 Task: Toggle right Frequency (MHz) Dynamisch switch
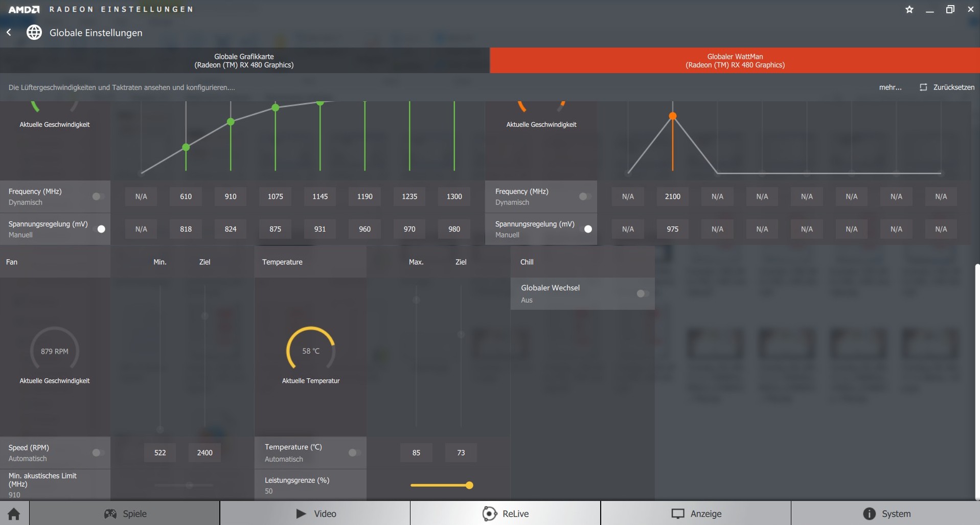pyautogui.click(x=585, y=196)
